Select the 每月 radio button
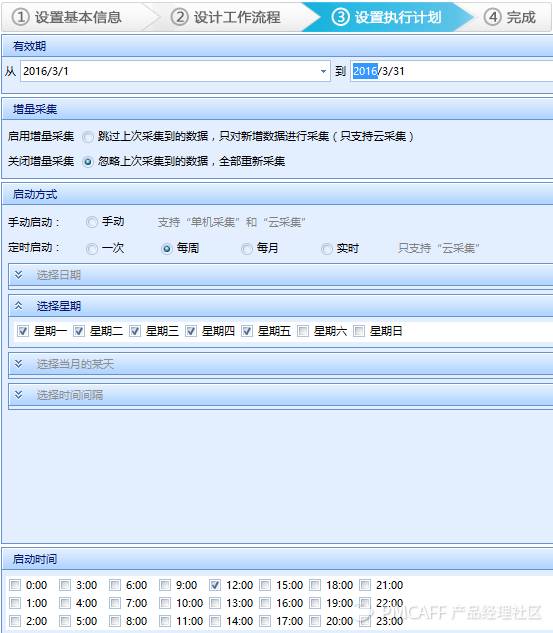The image size is (553, 633). click(247, 249)
